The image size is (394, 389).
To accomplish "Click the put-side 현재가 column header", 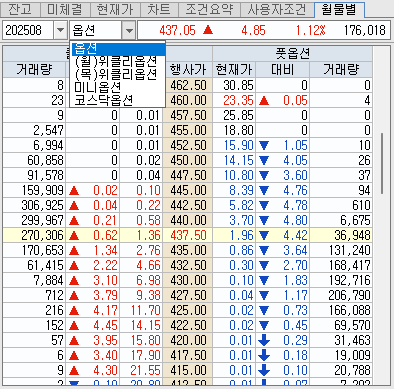I will 234,70.
